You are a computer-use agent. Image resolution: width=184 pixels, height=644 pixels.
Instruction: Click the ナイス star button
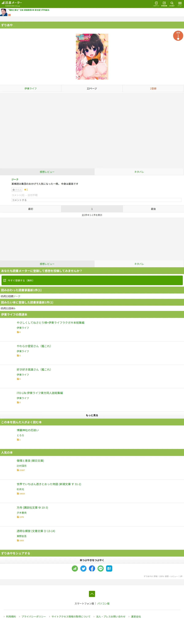pos(17,189)
